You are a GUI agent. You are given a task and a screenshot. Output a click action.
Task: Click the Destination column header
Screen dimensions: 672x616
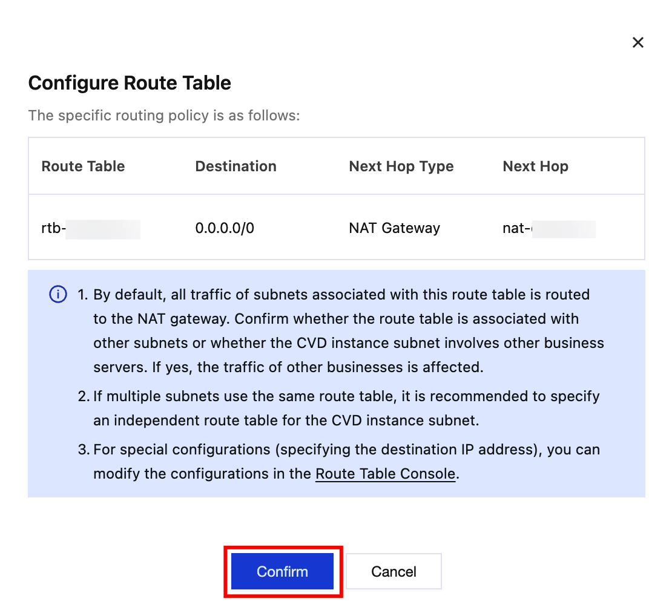(236, 166)
